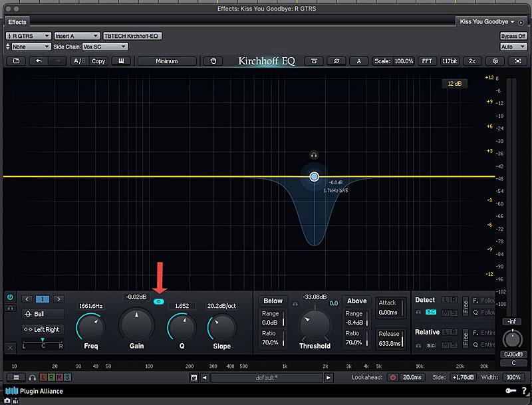Image resolution: width=532 pixels, height=405 pixels.
Task: Select next preset arrow
Action: (328, 378)
